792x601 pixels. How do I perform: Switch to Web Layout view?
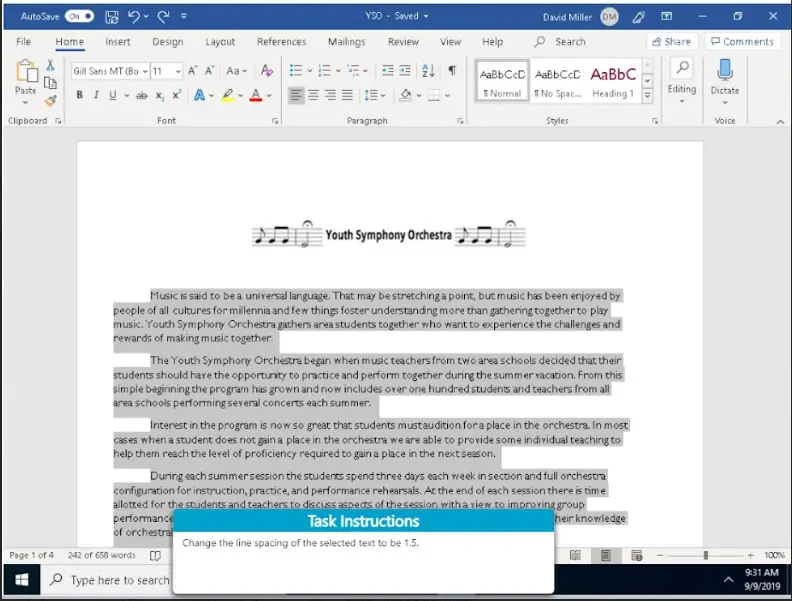[637, 556]
